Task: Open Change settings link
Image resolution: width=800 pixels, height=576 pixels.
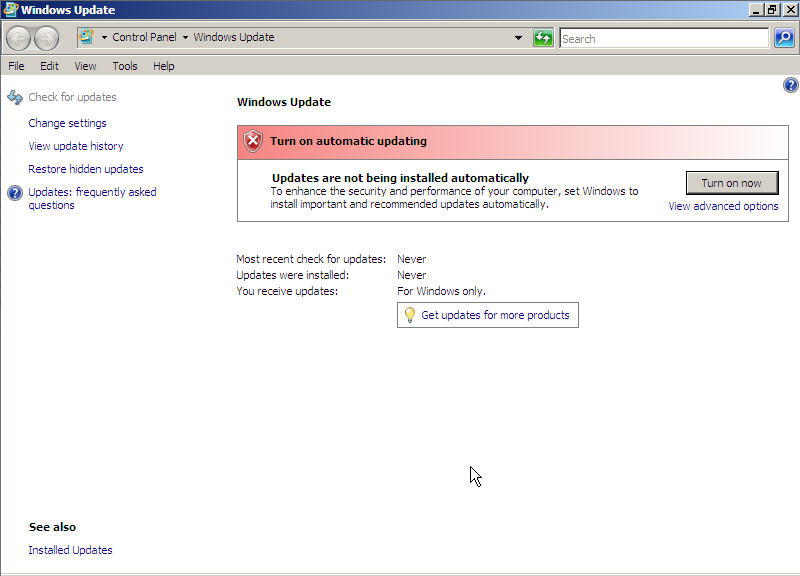Action: pos(67,123)
